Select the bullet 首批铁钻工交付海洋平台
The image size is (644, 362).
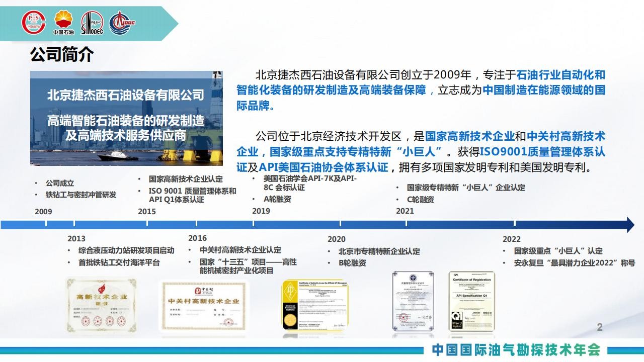coord(119,262)
